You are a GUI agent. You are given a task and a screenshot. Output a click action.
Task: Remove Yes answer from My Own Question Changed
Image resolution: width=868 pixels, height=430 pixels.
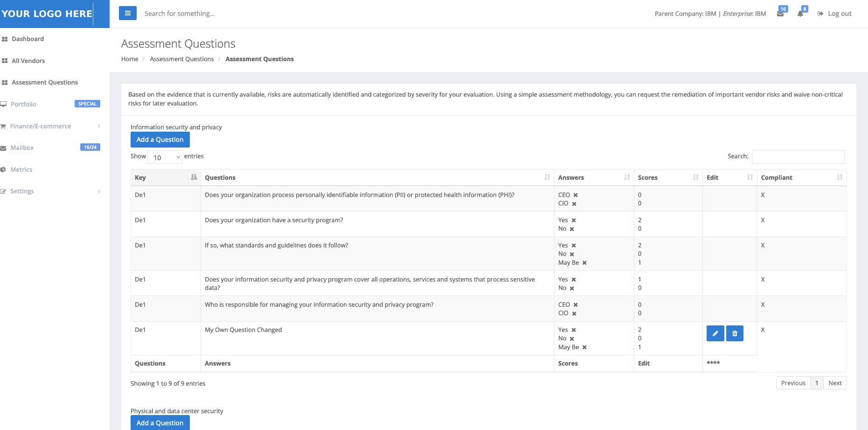point(574,330)
